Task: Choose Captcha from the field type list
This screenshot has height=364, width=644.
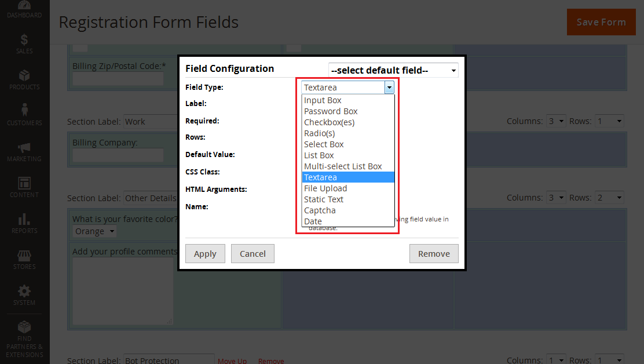Action: pos(319,210)
